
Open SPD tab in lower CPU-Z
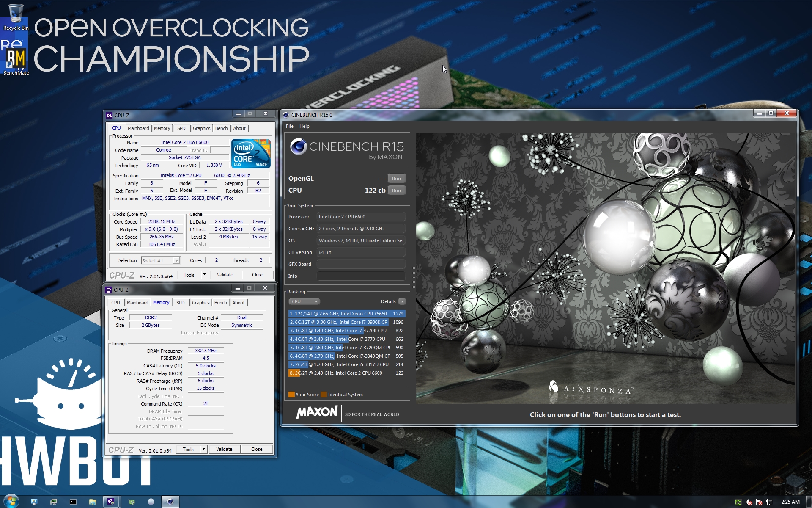pos(180,303)
